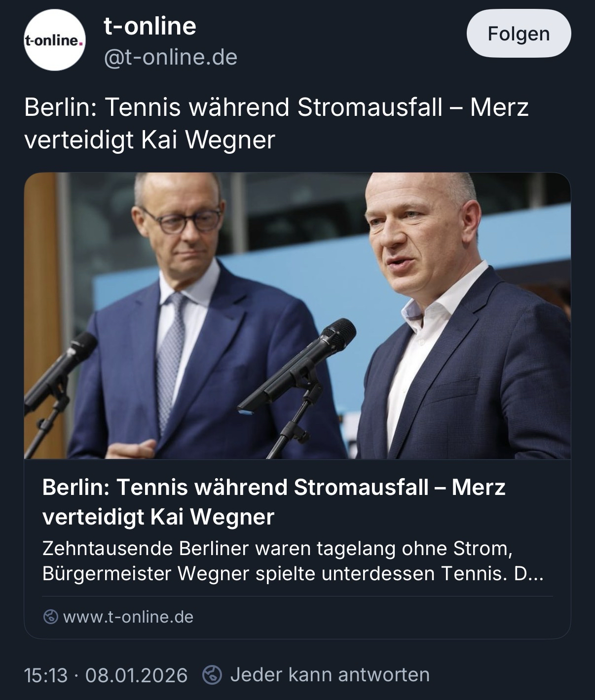Click the t-online profile avatar

pyautogui.click(x=55, y=40)
